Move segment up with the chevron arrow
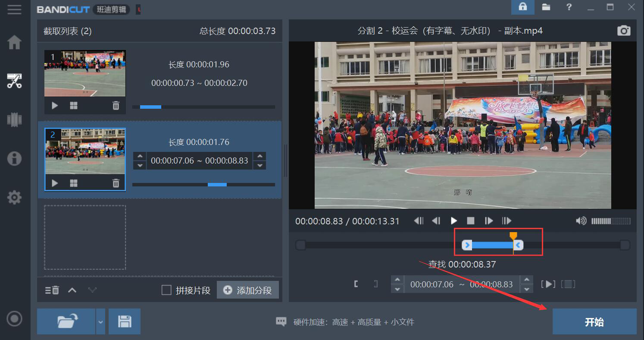The width and height of the screenshot is (644, 340). tap(72, 290)
